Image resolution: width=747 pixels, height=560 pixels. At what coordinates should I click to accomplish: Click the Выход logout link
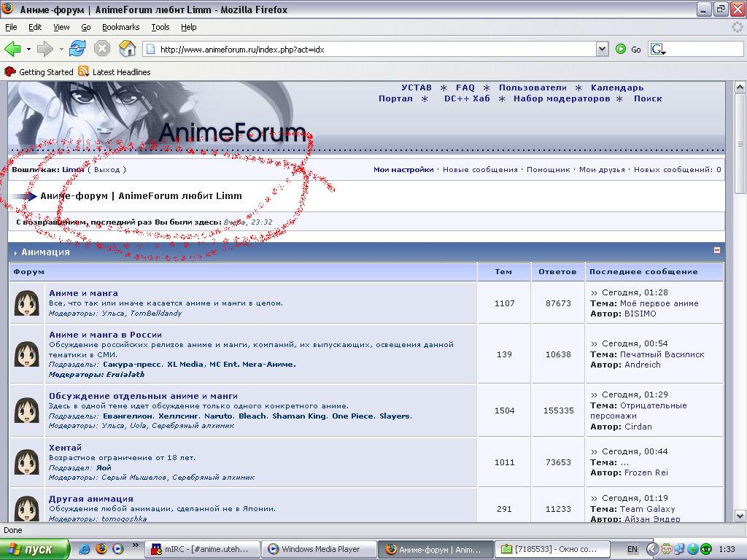107,169
